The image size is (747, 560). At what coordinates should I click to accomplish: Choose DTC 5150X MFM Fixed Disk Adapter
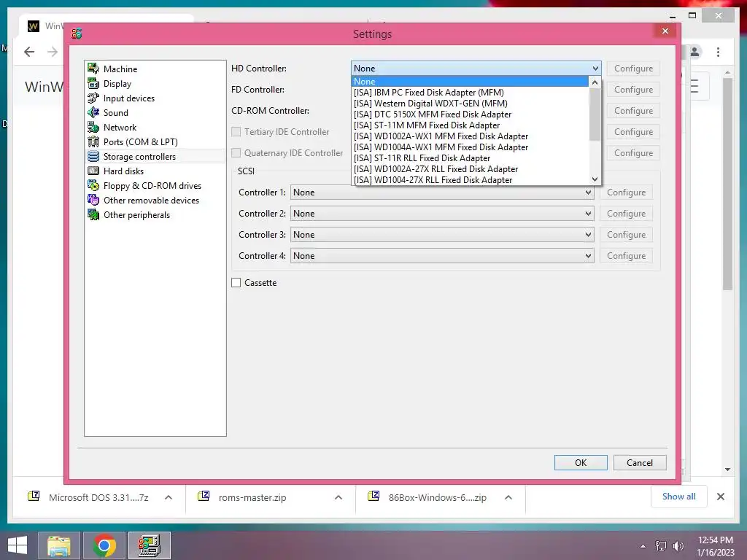pyautogui.click(x=471, y=114)
